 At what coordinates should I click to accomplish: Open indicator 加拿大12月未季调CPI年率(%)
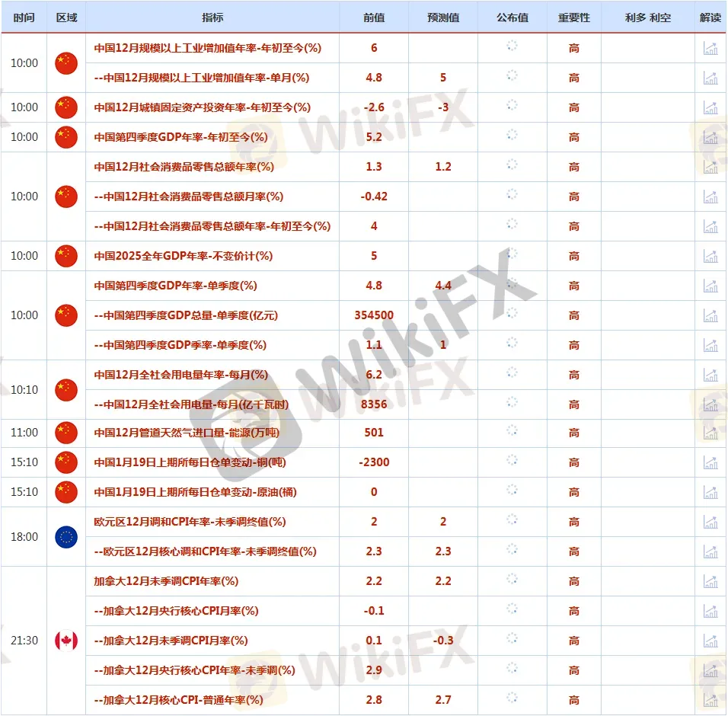pyautogui.click(x=166, y=581)
